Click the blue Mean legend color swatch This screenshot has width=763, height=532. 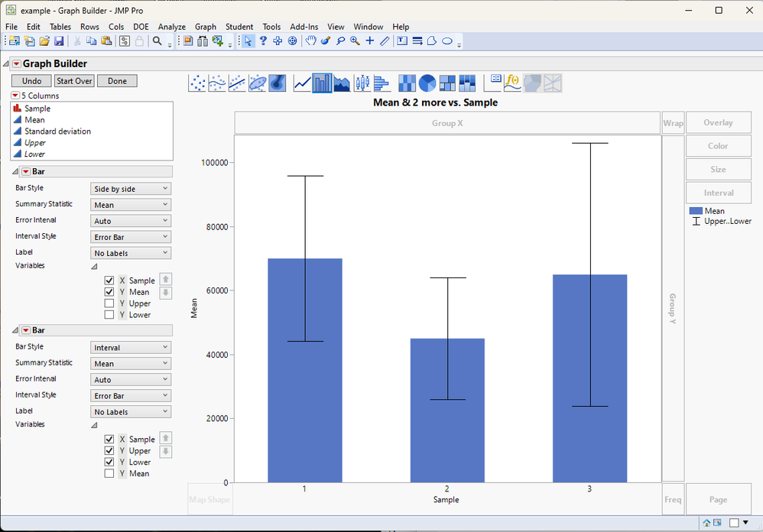pos(696,211)
